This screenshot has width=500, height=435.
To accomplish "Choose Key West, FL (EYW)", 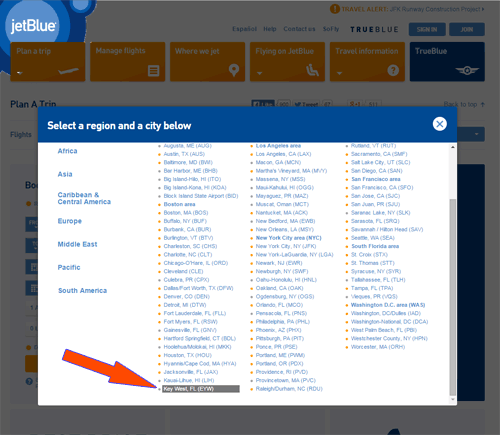I will coord(201,389).
